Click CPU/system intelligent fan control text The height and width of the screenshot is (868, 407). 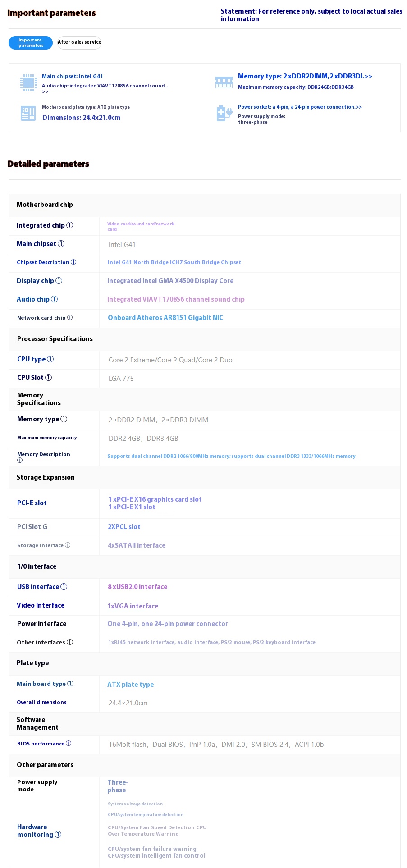(156, 856)
